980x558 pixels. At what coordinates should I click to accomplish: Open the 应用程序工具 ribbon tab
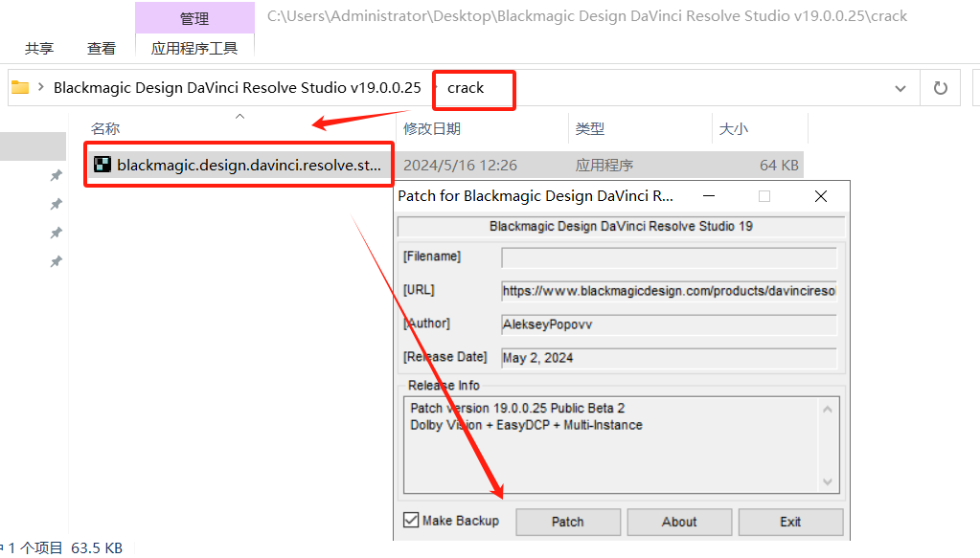coord(194,48)
